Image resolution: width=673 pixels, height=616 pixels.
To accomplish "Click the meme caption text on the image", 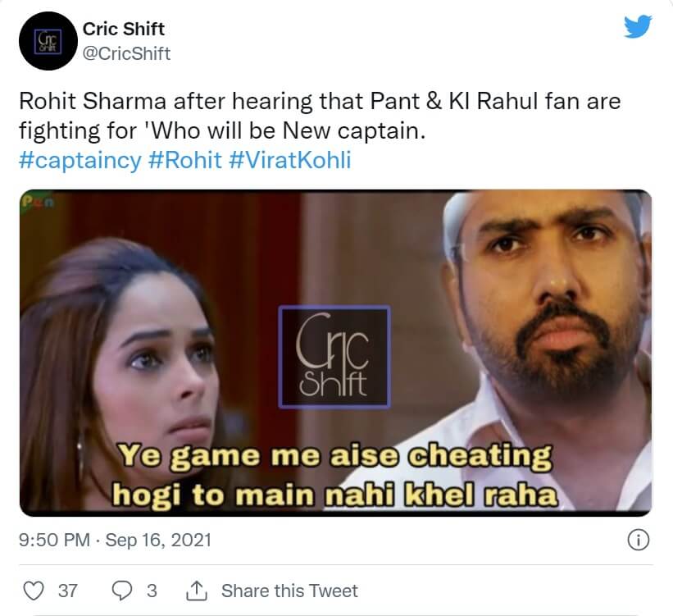I will pyautogui.click(x=334, y=475).
